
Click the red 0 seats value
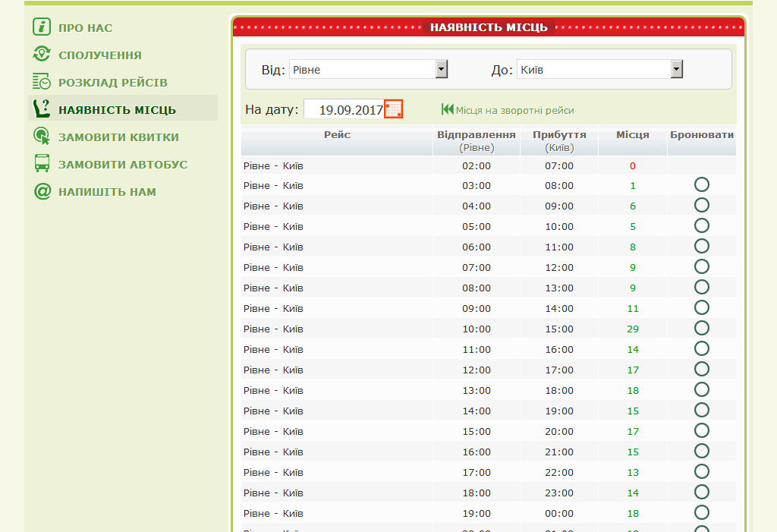point(633,166)
